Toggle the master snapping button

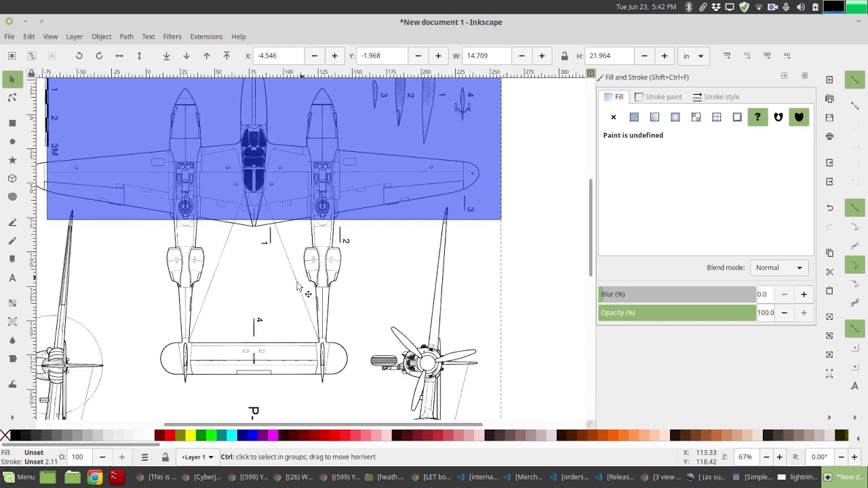854,80
